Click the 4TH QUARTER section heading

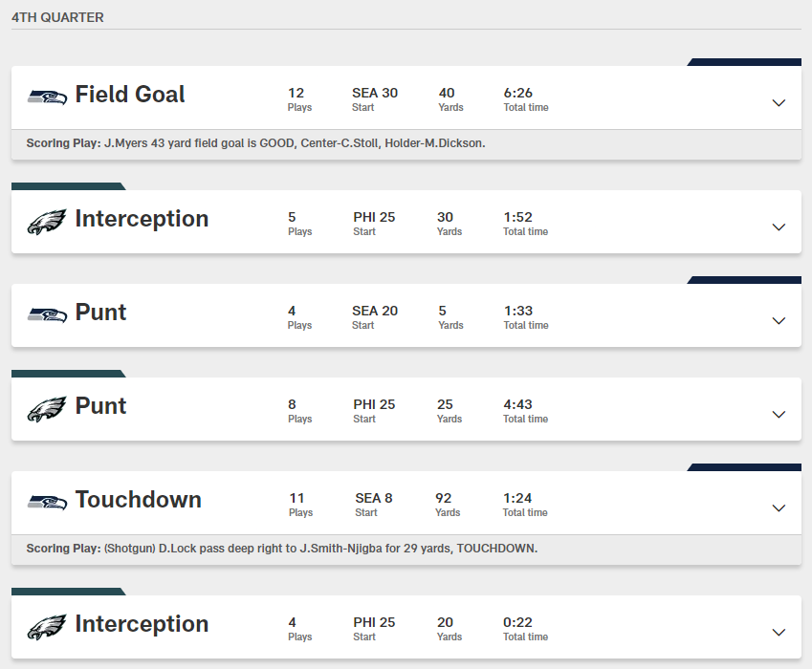(57, 17)
